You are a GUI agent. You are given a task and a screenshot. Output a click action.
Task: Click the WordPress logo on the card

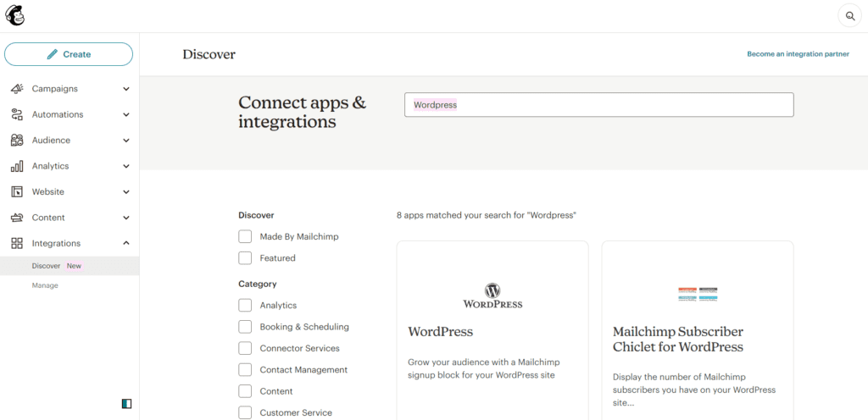(492, 296)
